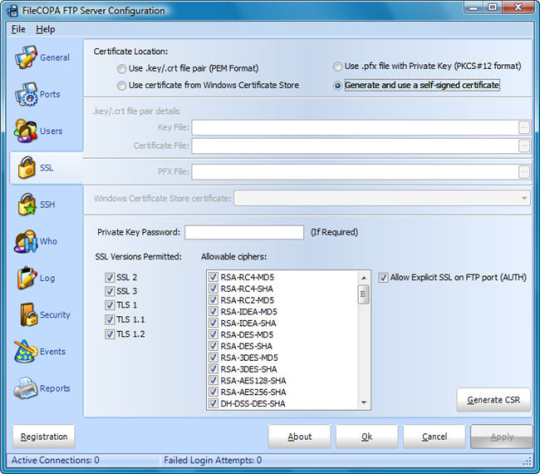Image resolution: width=540 pixels, height=474 pixels.
Task: Click the Apply button
Action: click(502, 436)
